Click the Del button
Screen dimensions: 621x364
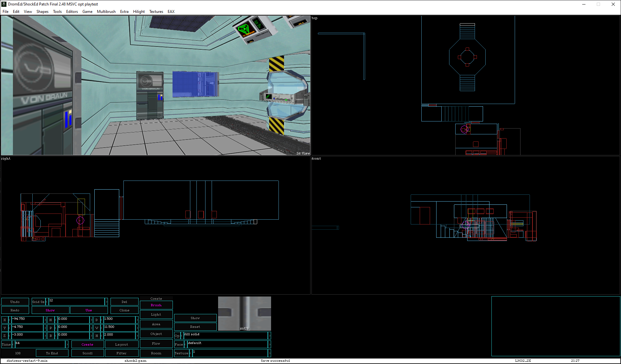pyautogui.click(x=124, y=302)
